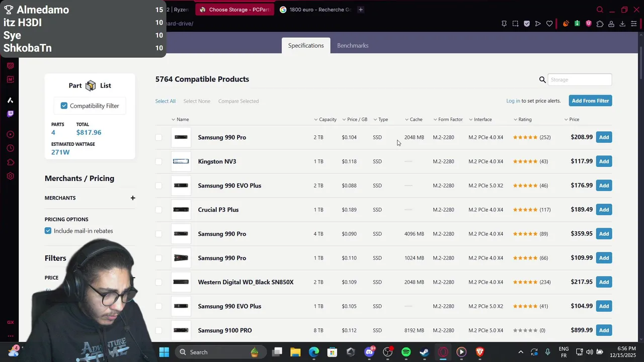Viewport: 644px width, 362px height.
Task: Check the Crucial P3 Plus row checkbox
Action: [158, 210]
